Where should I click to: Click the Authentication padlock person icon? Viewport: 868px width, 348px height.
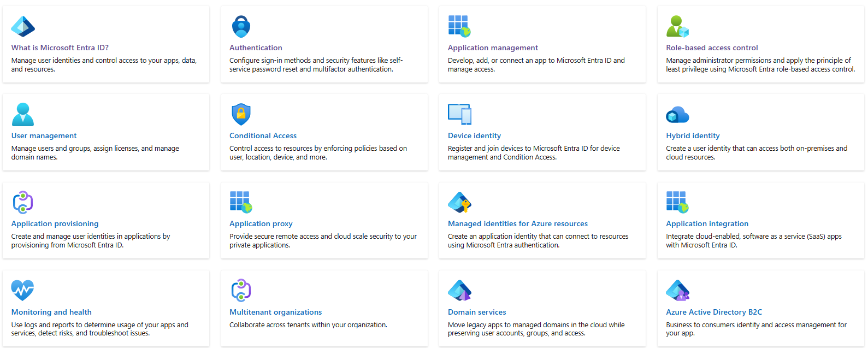[241, 26]
